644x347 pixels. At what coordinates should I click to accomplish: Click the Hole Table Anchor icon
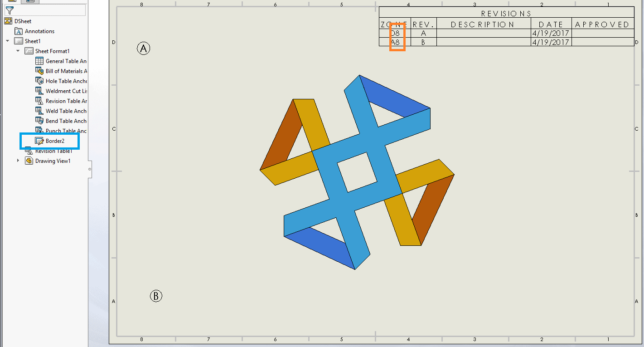[x=39, y=81]
